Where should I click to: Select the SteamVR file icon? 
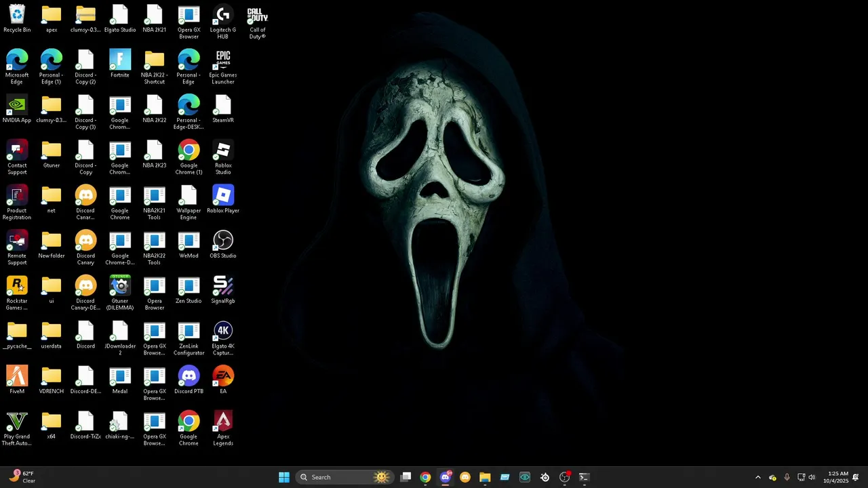coord(223,109)
